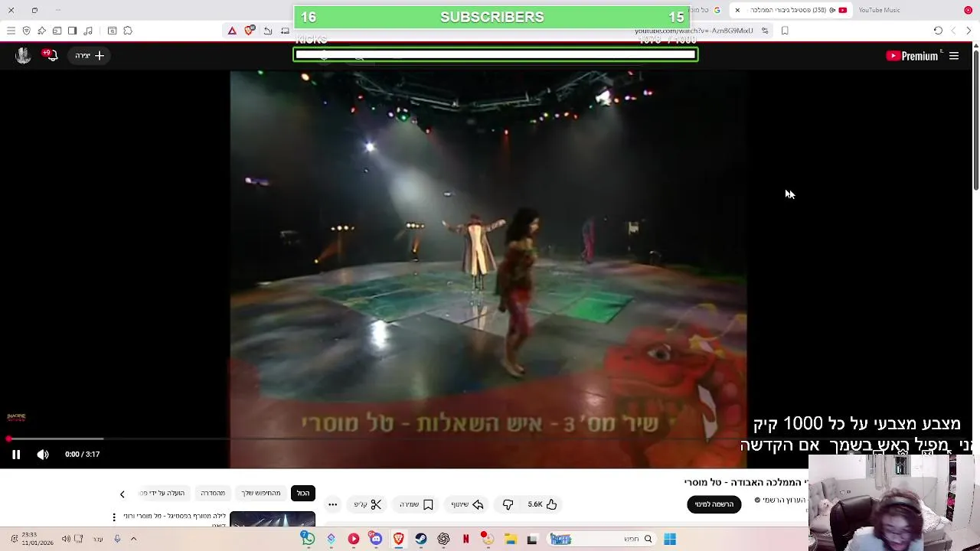Dislike the video with thumbs down

click(508, 504)
